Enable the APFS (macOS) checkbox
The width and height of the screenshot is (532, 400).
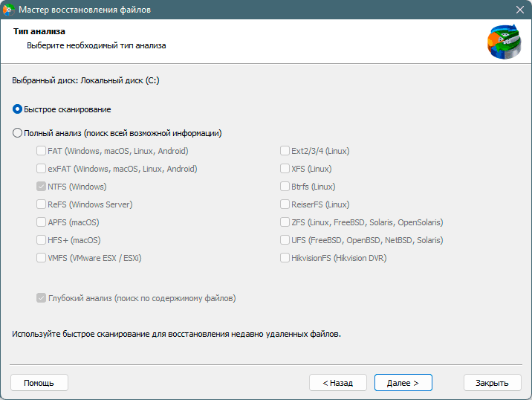pos(41,222)
